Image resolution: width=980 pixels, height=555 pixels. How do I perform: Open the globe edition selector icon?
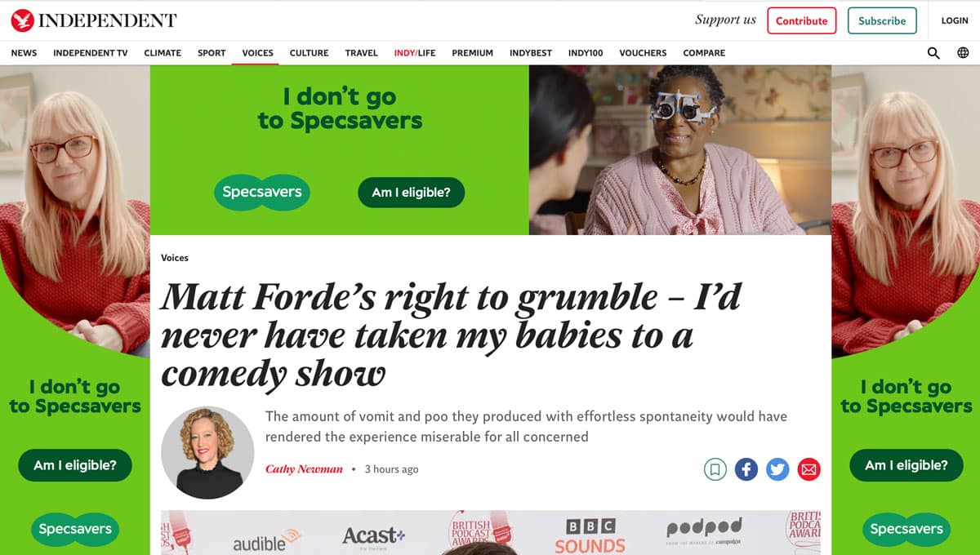coord(963,53)
